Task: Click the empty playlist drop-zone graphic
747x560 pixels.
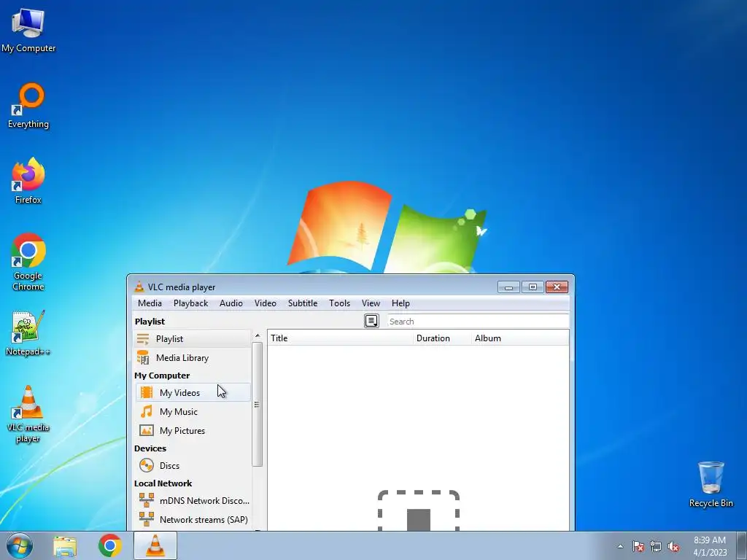Action: tap(418, 510)
